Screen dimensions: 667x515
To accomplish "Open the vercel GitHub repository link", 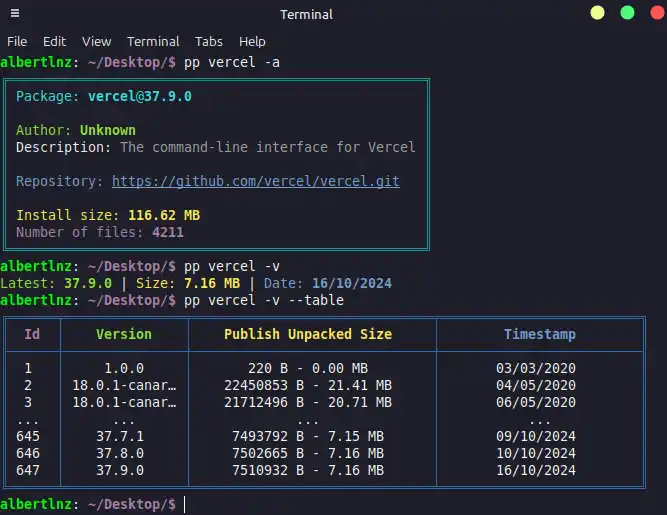I will point(256,182).
